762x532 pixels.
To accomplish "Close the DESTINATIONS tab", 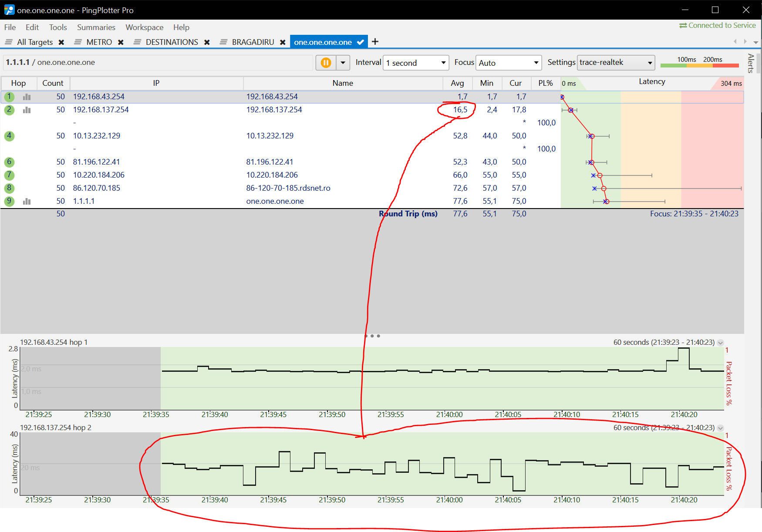I will (x=207, y=42).
